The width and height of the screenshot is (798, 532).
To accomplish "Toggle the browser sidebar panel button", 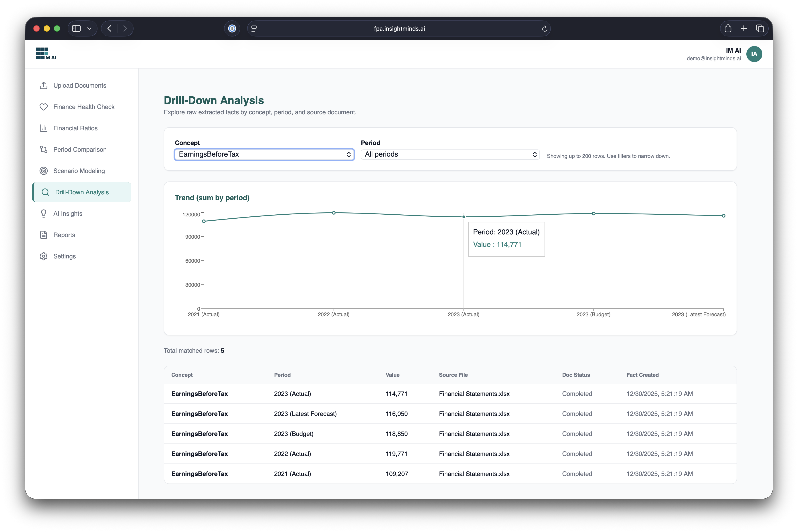I will 76,28.
